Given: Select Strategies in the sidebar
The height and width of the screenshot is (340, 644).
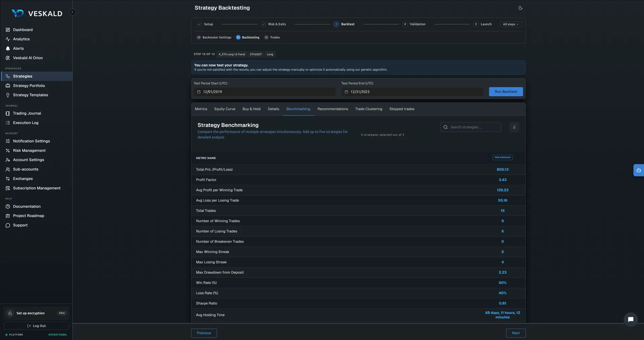Looking at the screenshot, I should [36, 76].
